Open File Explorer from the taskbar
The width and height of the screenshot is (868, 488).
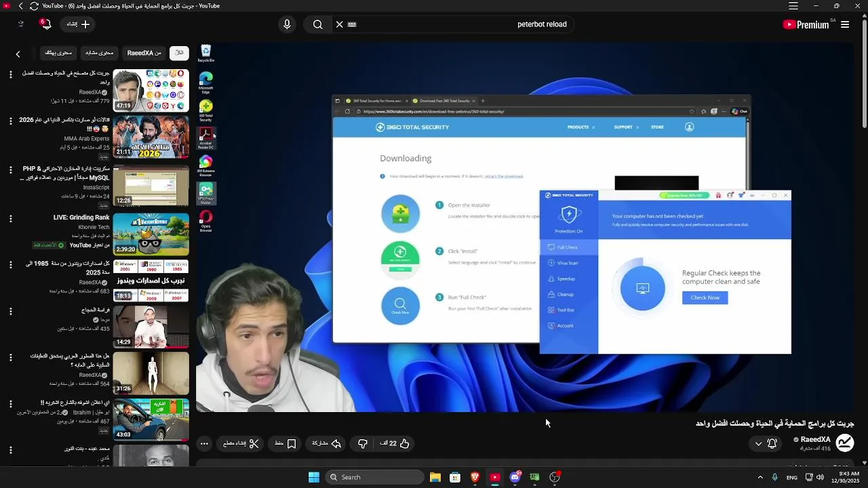[x=435, y=477]
